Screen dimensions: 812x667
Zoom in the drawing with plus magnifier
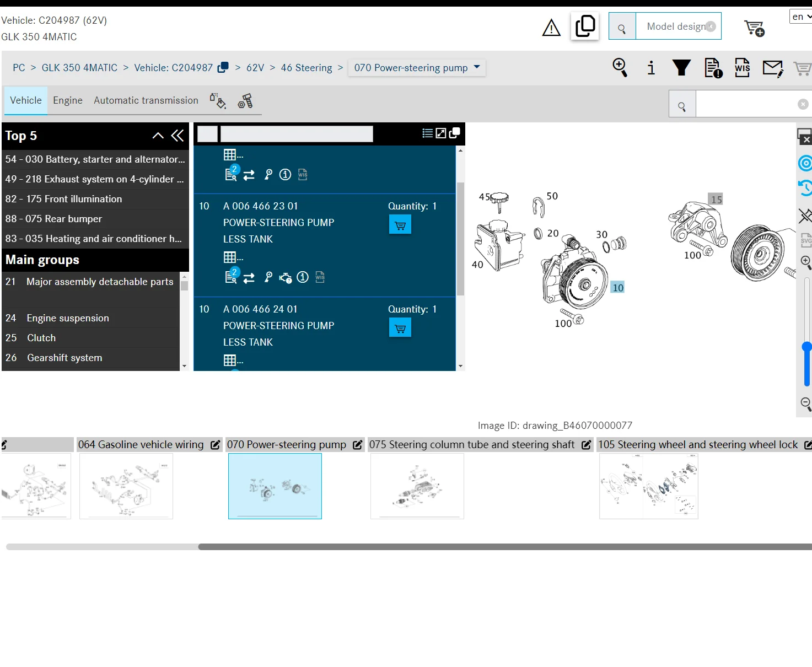pos(806,262)
